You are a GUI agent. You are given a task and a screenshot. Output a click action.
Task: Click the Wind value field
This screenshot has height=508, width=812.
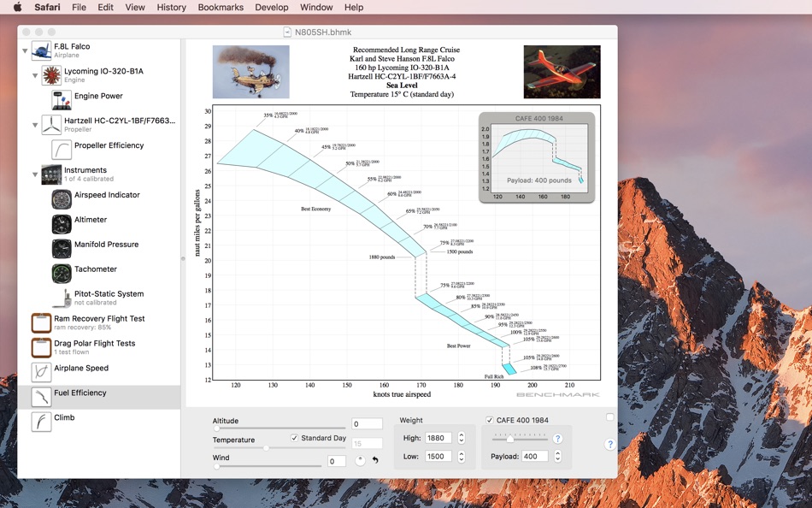tap(337, 461)
